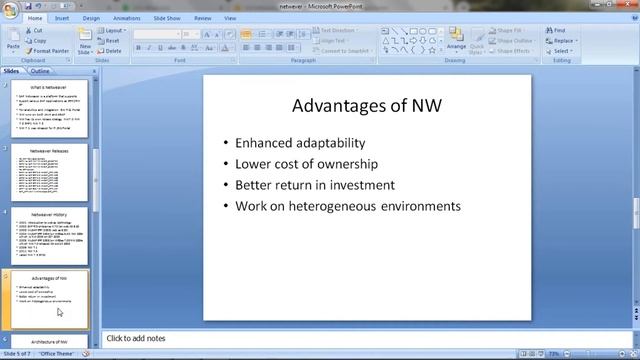Switch to the Review tab
Screen dimensions: 640x360
(x=203, y=18)
